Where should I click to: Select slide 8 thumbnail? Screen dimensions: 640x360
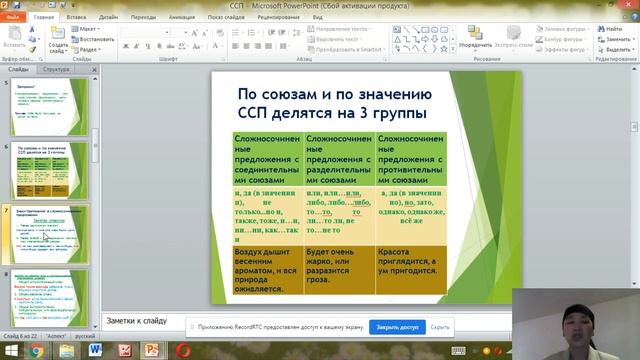pos(49,298)
